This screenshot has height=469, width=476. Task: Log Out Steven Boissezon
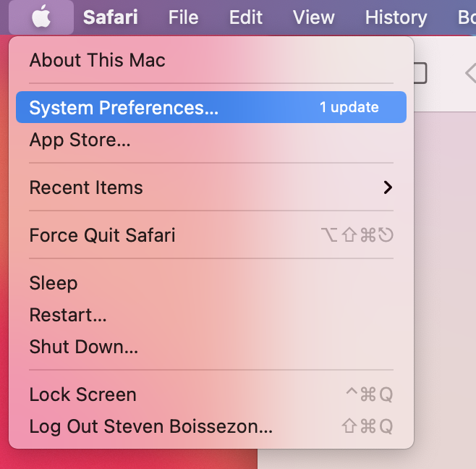pyautogui.click(x=211, y=426)
